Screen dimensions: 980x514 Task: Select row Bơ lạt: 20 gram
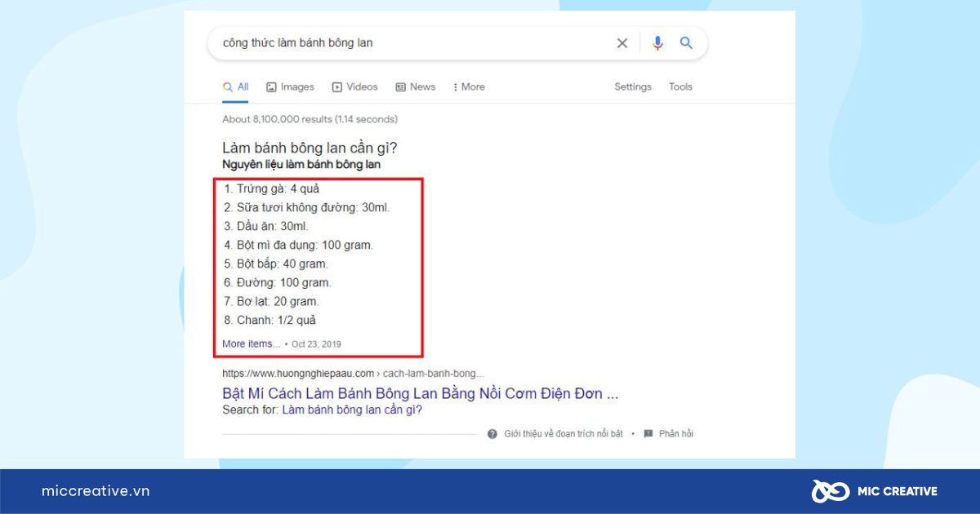coord(271,301)
